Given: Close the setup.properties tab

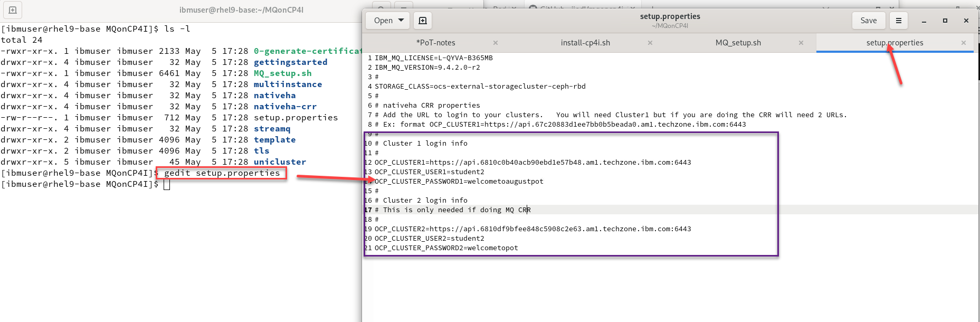Looking at the screenshot, I should pyautogui.click(x=963, y=43).
